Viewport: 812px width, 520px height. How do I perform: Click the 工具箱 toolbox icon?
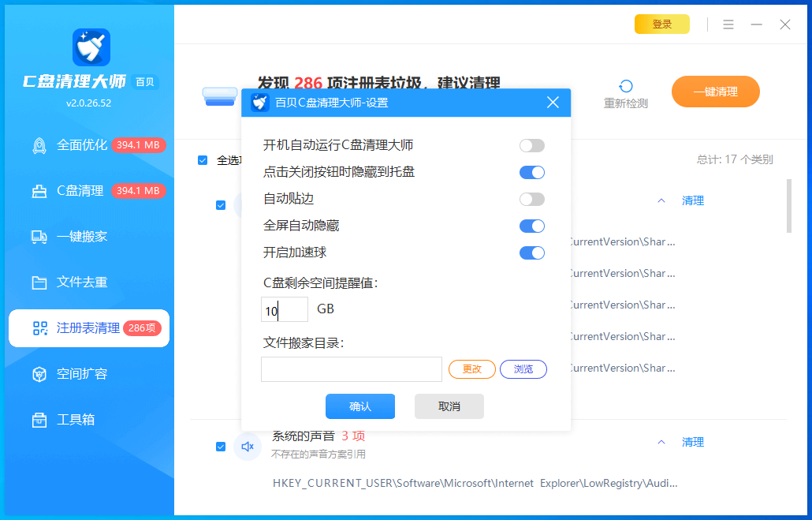(39, 420)
